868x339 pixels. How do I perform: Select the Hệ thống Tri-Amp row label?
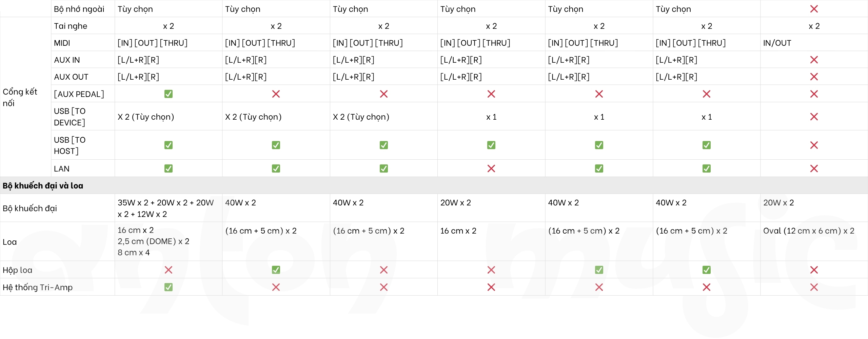(38, 287)
